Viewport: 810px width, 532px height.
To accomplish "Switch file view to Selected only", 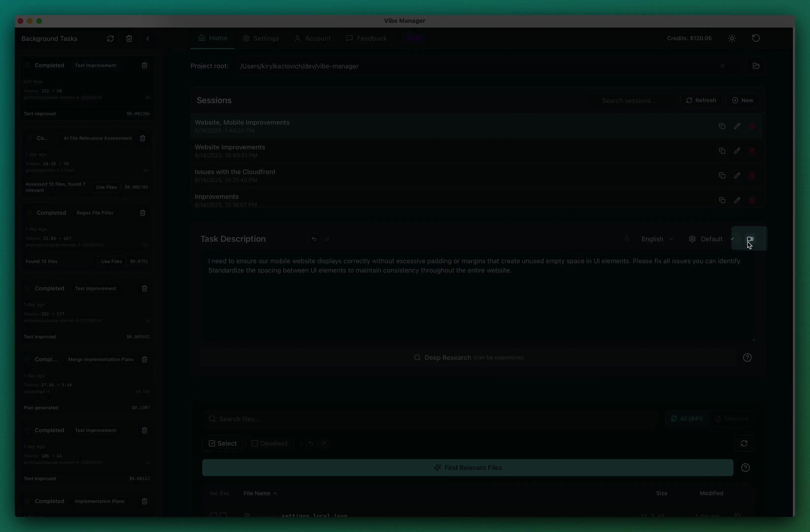I will (x=731, y=419).
